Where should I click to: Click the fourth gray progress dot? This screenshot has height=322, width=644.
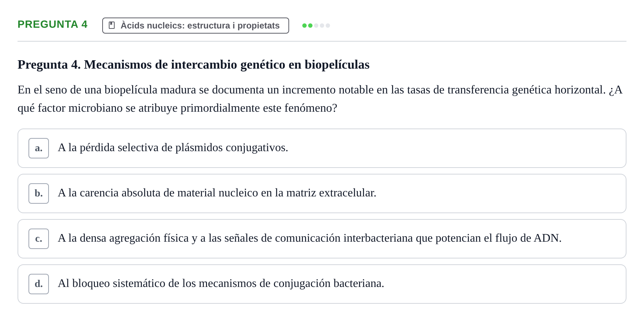click(322, 26)
